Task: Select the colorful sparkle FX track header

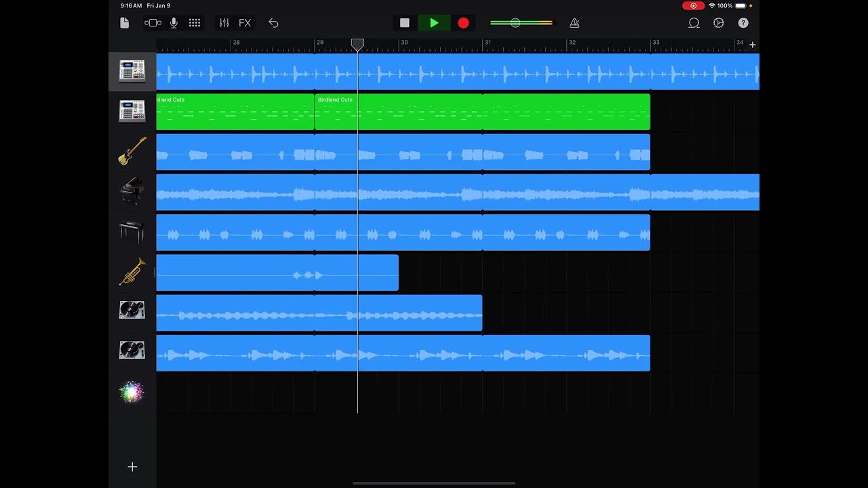Action: (132, 392)
